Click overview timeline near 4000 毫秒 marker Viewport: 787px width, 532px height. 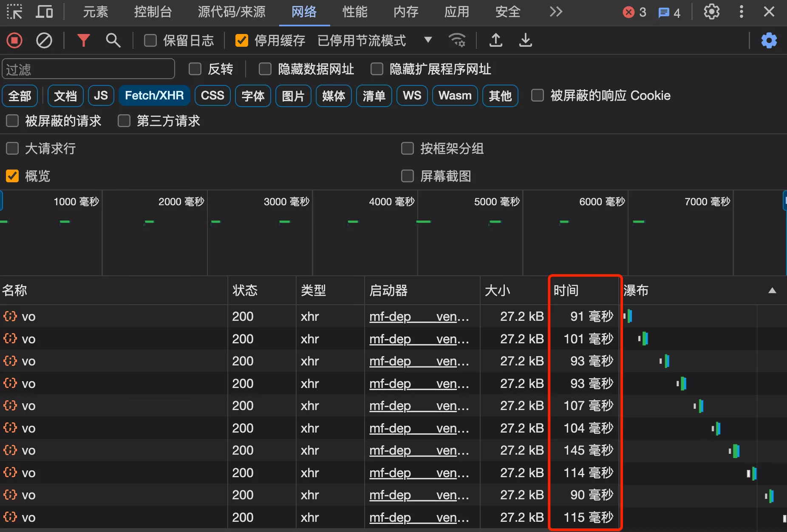click(x=418, y=233)
